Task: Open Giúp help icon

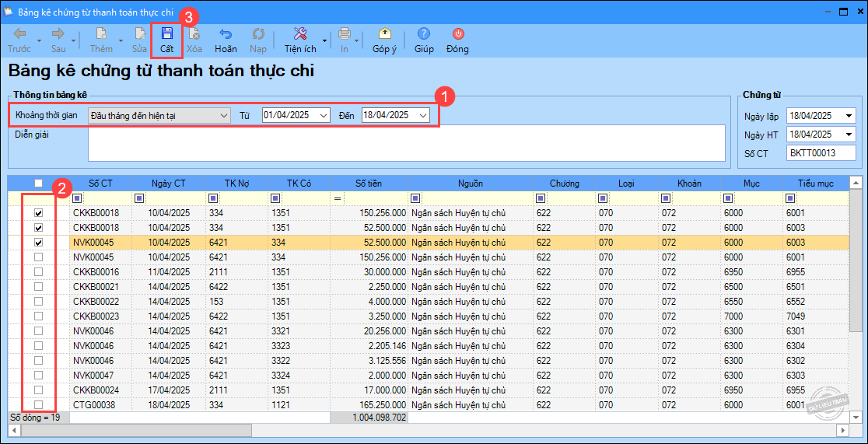Action: coord(424,34)
